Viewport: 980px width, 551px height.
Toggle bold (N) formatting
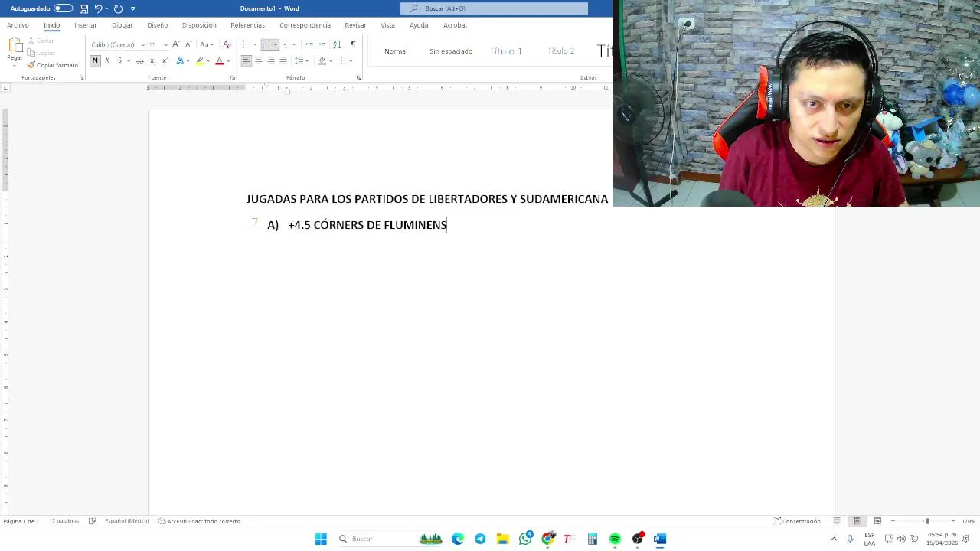(x=95, y=60)
